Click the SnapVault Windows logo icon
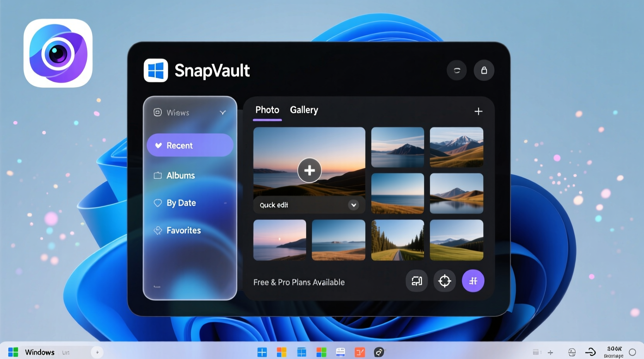The width and height of the screenshot is (644, 359). (x=156, y=70)
